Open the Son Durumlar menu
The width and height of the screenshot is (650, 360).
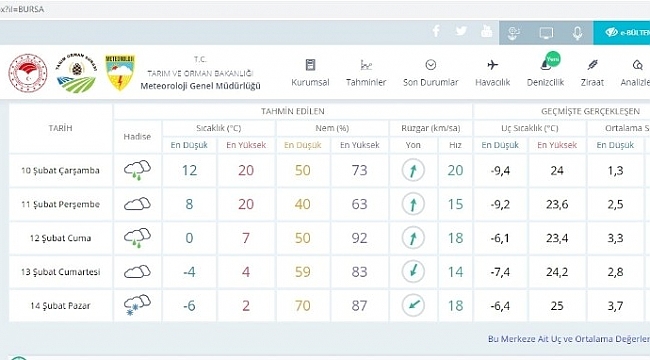pos(431,73)
